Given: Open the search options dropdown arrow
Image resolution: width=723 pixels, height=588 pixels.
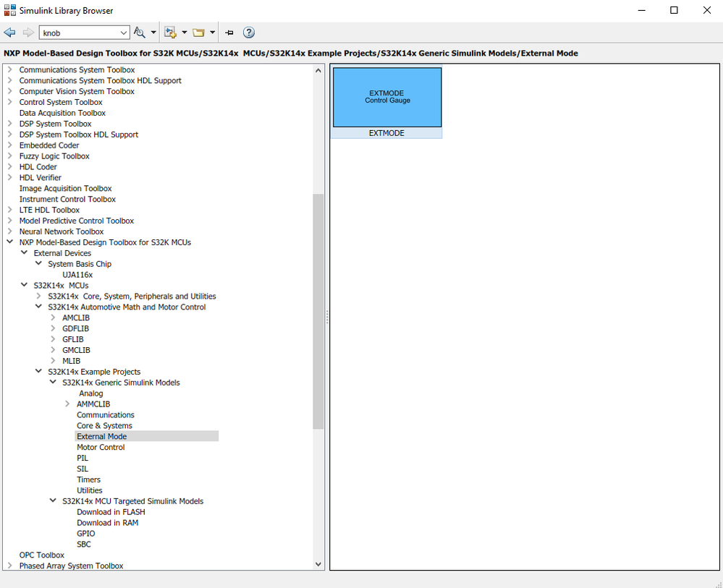Looking at the screenshot, I should pyautogui.click(x=153, y=33).
